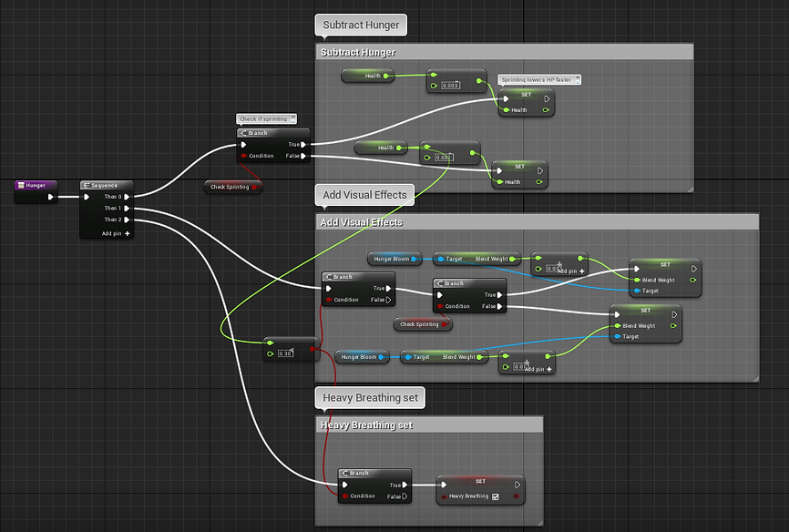
Task: Select the Hunger custom event node
Action: coord(36,192)
